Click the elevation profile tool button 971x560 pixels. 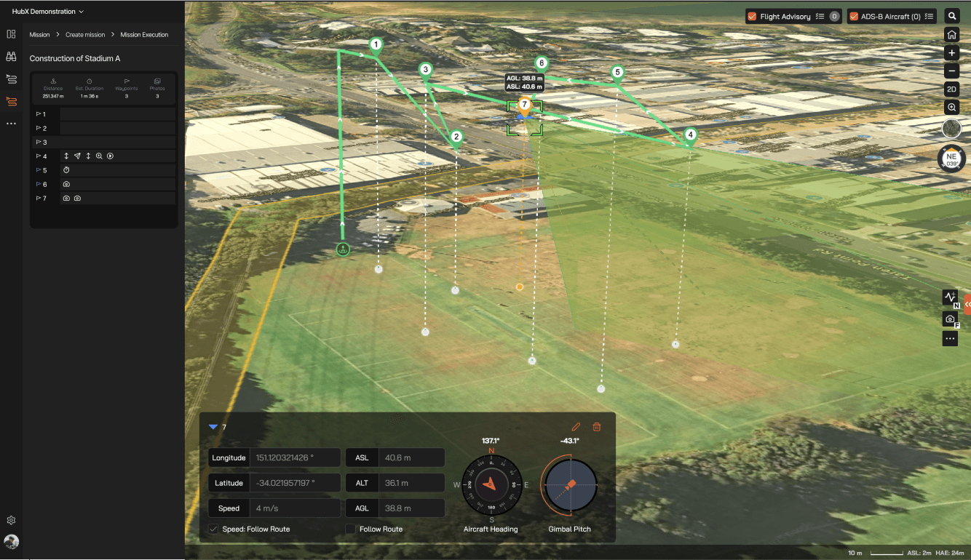[x=950, y=297]
